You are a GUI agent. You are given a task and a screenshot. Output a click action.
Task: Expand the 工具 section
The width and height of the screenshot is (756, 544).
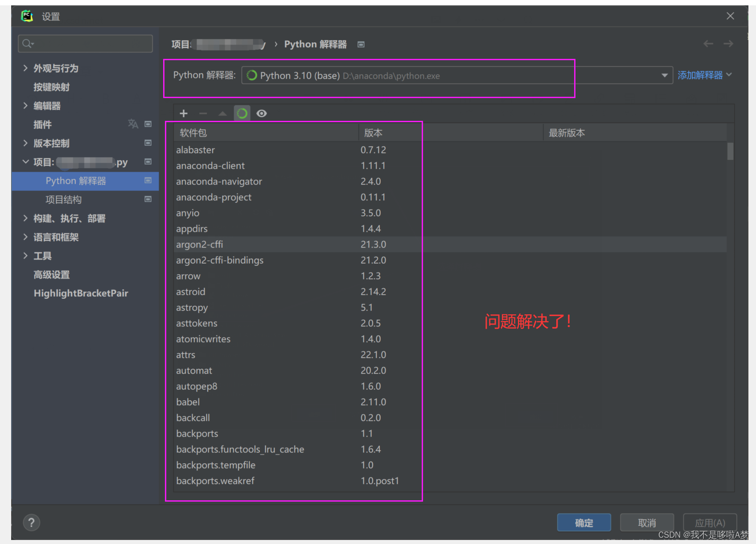pos(25,256)
